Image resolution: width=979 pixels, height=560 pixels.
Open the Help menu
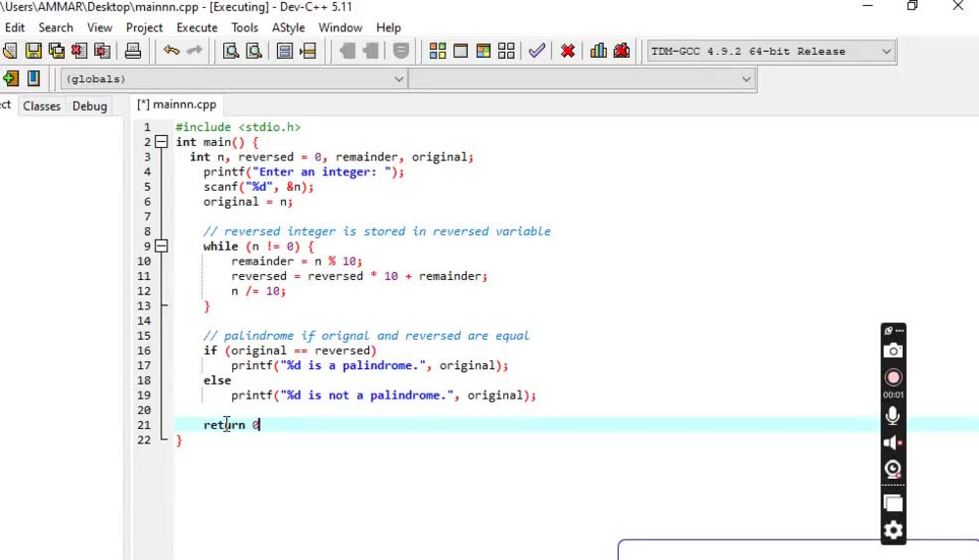(389, 27)
